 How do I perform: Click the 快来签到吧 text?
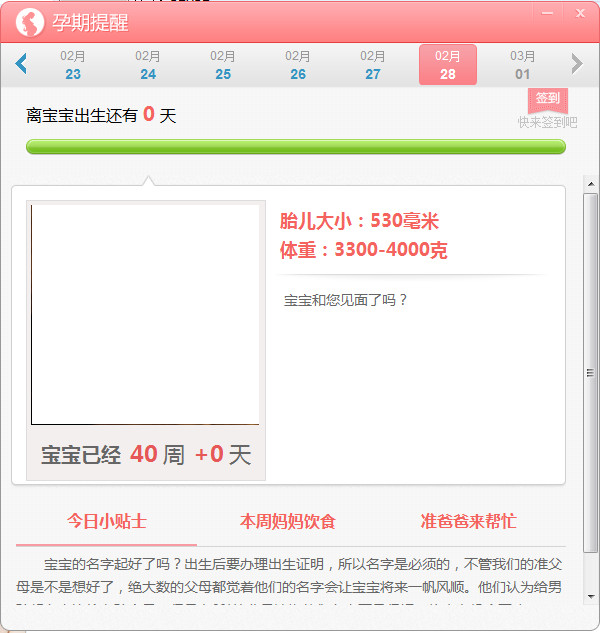[548, 122]
